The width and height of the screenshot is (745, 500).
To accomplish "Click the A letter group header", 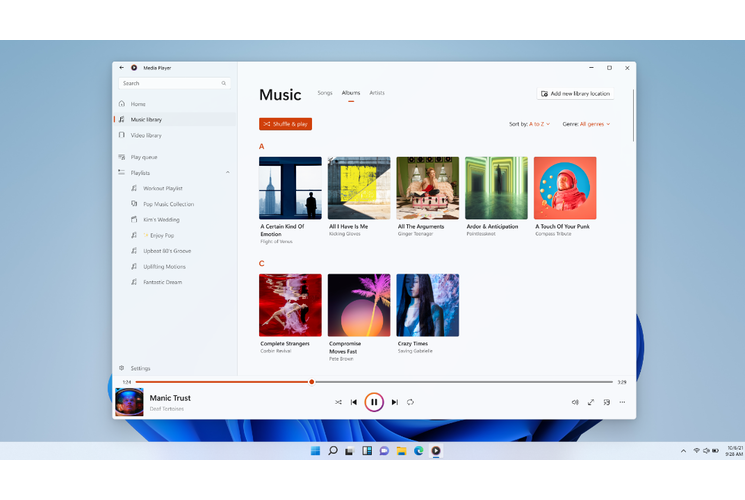I will pyautogui.click(x=261, y=146).
